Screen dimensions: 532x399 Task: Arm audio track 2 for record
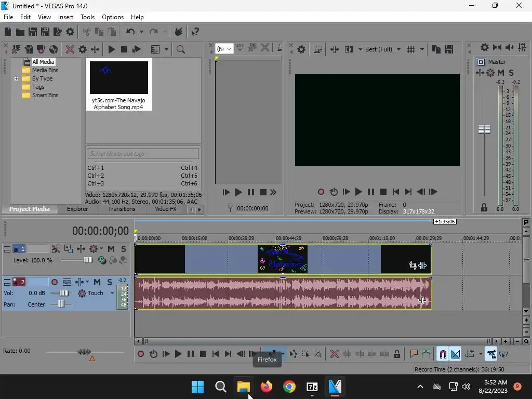(54, 282)
